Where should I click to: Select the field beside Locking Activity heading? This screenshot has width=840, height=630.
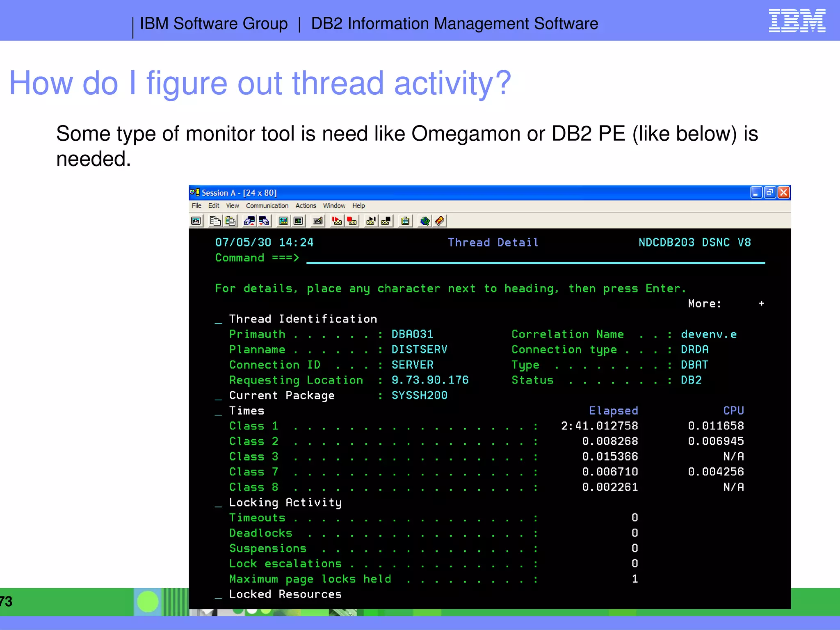pos(218,503)
